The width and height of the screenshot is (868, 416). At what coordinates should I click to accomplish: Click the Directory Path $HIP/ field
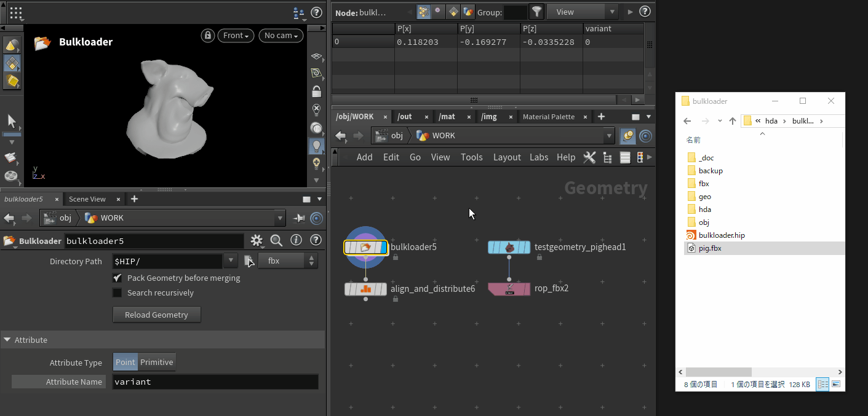click(167, 261)
